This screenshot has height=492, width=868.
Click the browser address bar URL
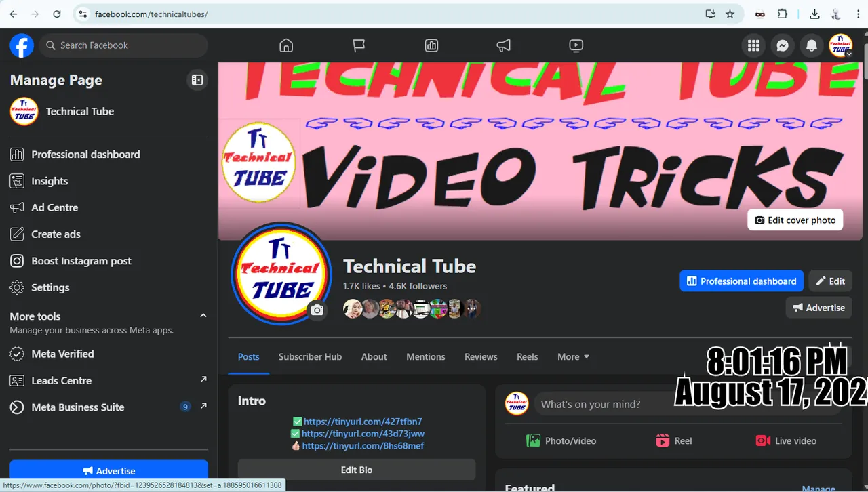[x=151, y=14]
